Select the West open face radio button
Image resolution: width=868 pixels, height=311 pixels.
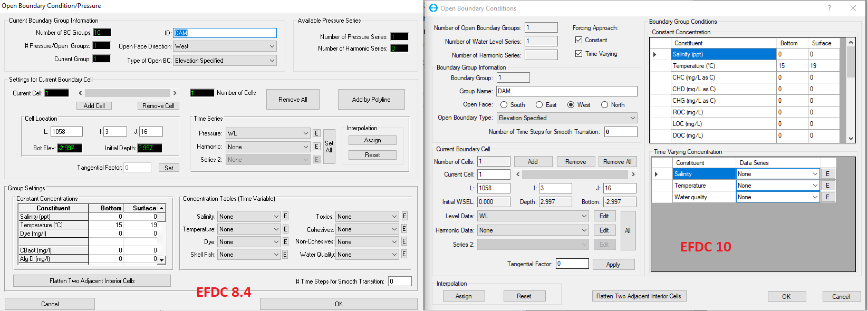571,105
